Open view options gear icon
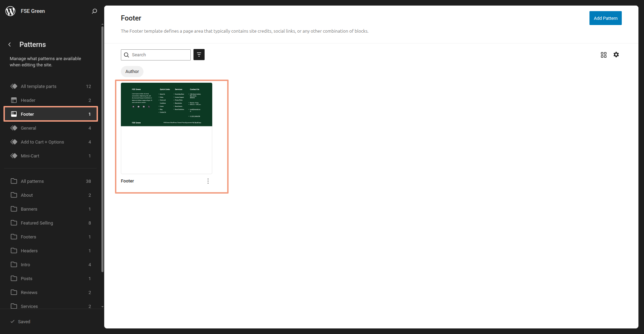Viewport: 644px width, 334px height. [616, 55]
